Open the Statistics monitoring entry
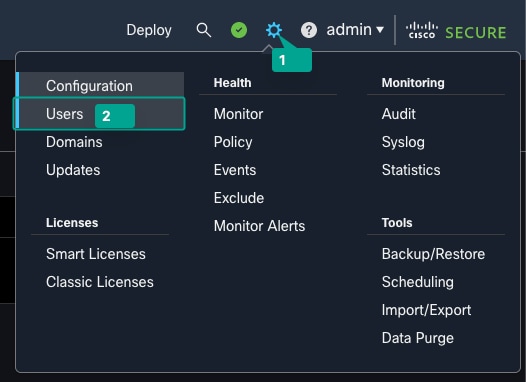This screenshot has height=382, width=526. pyautogui.click(x=411, y=170)
